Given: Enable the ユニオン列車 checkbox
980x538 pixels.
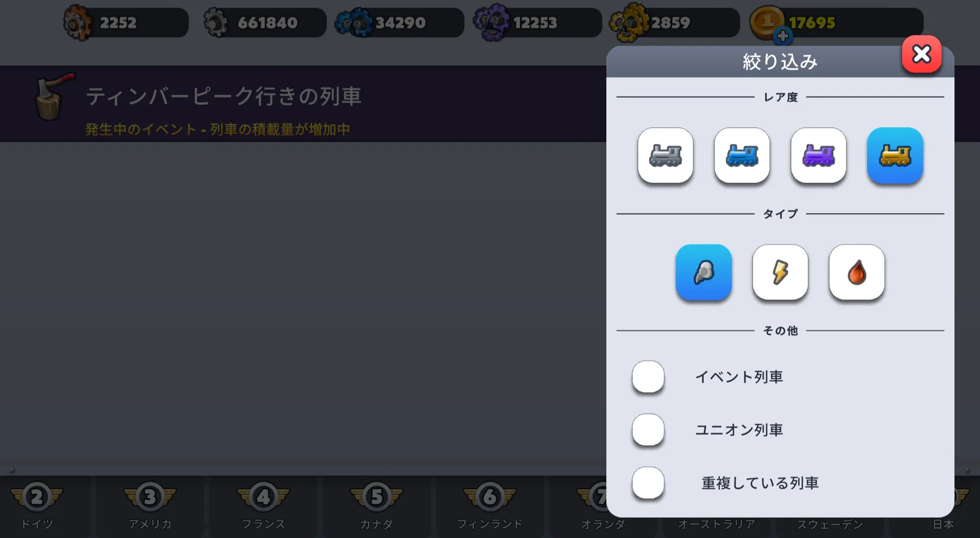Looking at the screenshot, I should point(648,430).
